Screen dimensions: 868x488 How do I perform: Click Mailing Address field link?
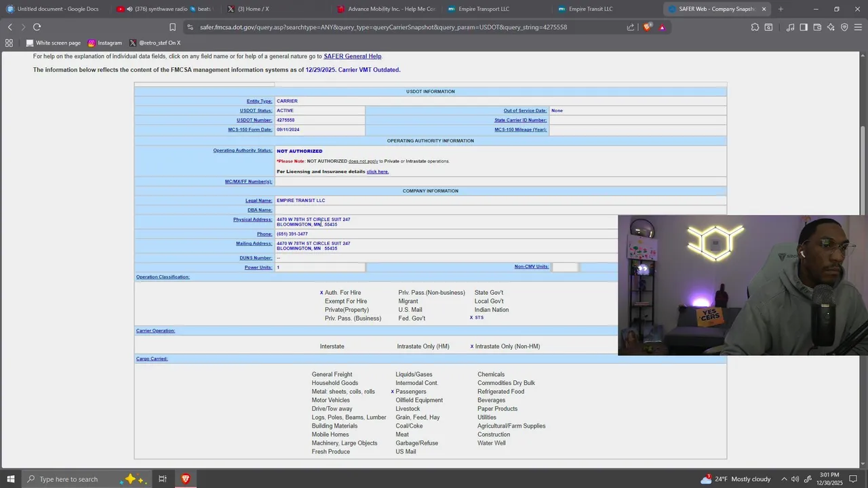tap(254, 243)
